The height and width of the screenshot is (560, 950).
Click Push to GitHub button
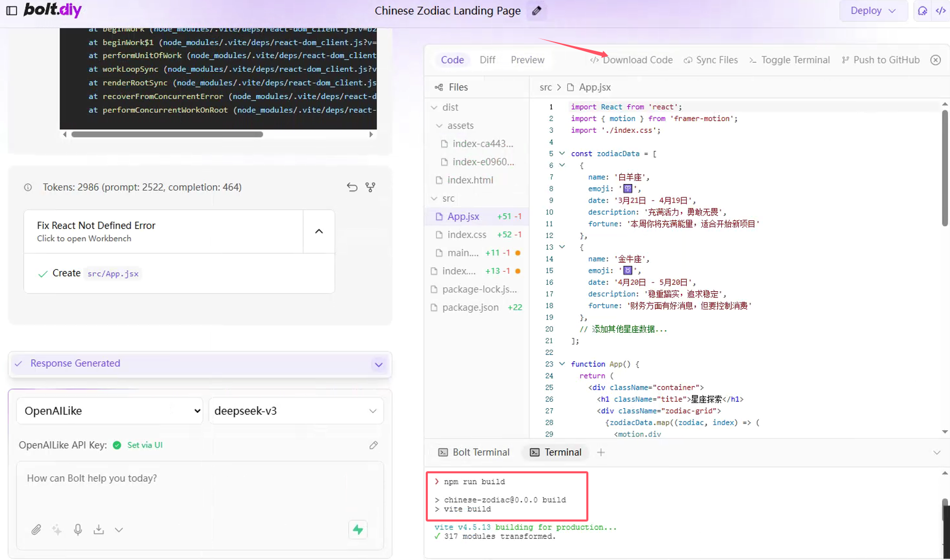881,60
